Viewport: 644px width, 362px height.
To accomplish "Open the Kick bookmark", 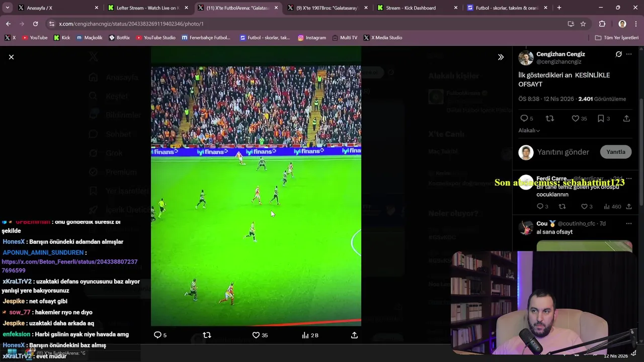I will [x=62, y=38].
